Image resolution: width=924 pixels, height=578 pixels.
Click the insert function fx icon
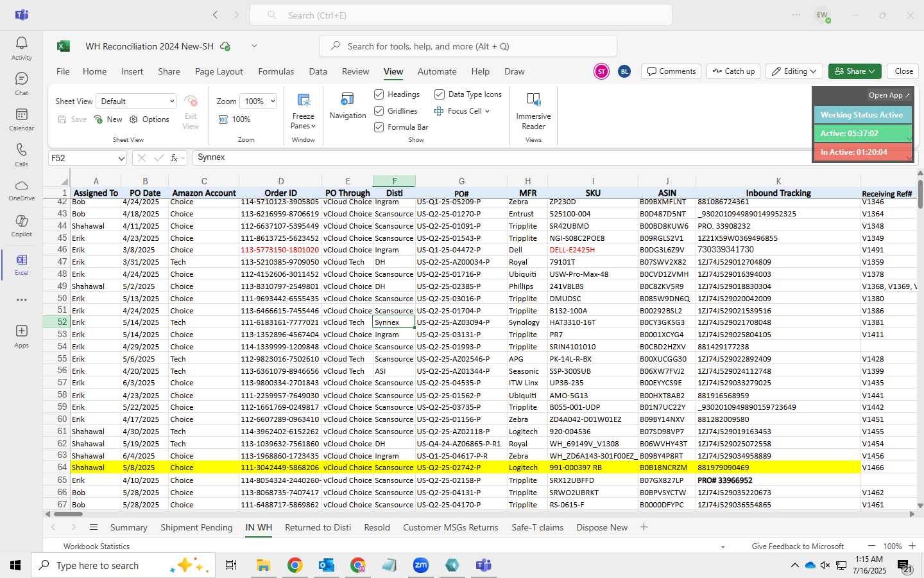coord(173,158)
